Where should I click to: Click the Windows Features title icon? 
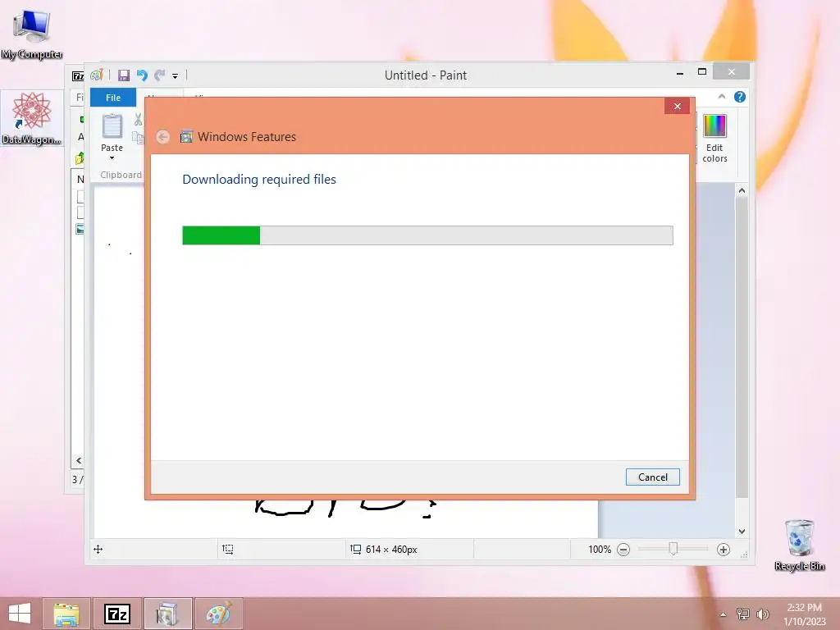186,137
